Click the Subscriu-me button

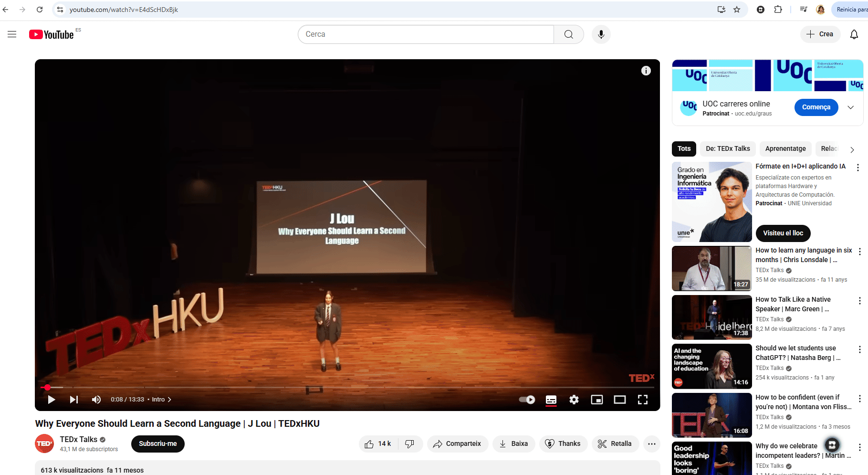[158, 444]
